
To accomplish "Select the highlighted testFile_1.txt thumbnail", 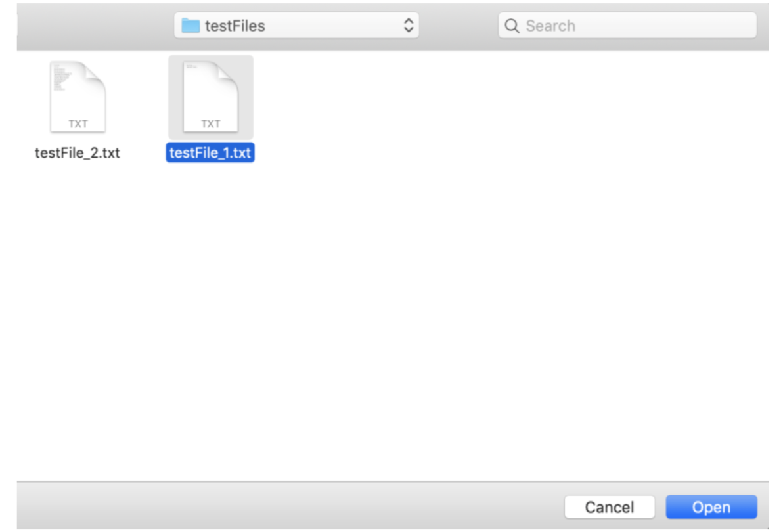I will coord(210,97).
